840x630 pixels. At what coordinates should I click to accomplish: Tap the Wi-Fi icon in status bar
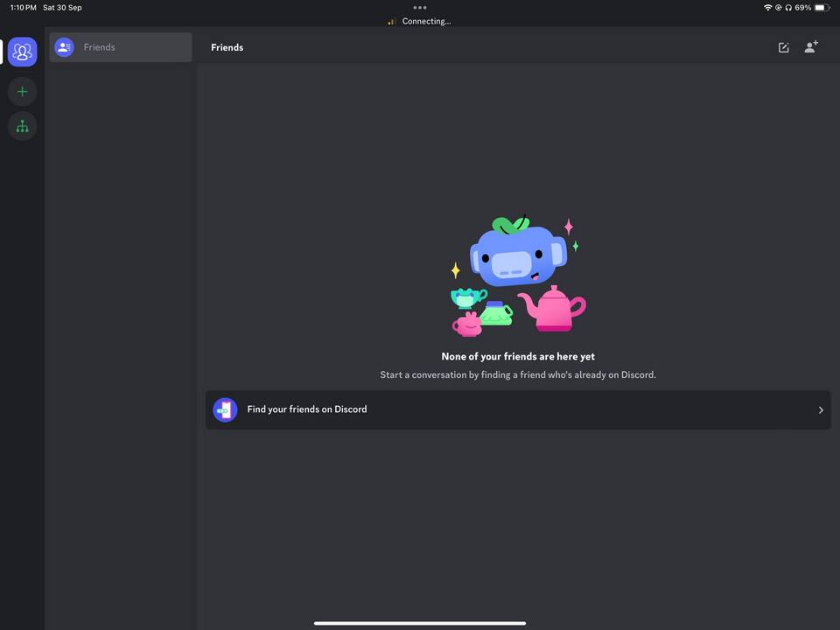pyautogui.click(x=767, y=8)
